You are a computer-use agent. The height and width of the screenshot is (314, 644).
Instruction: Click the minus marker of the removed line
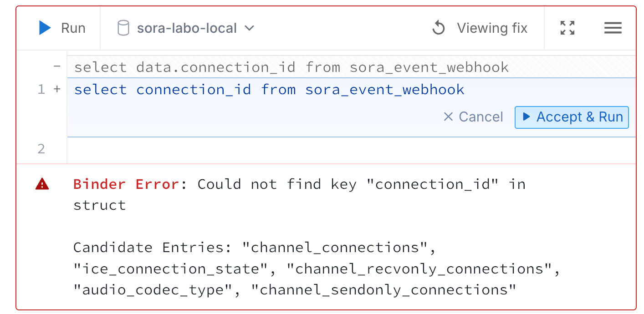click(x=57, y=66)
